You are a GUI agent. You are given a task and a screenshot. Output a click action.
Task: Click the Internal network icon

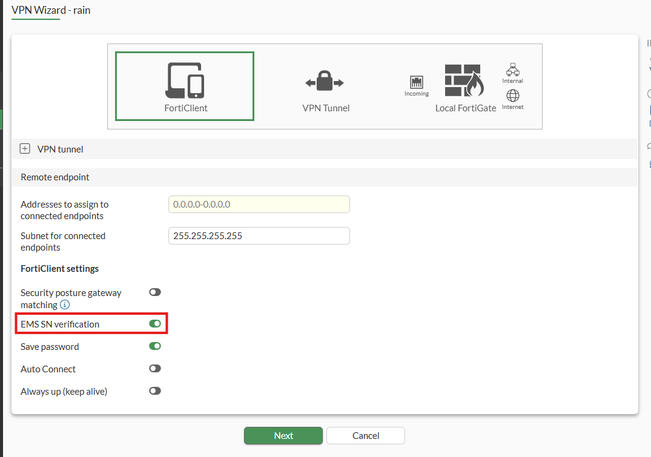(x=513, y=69)
